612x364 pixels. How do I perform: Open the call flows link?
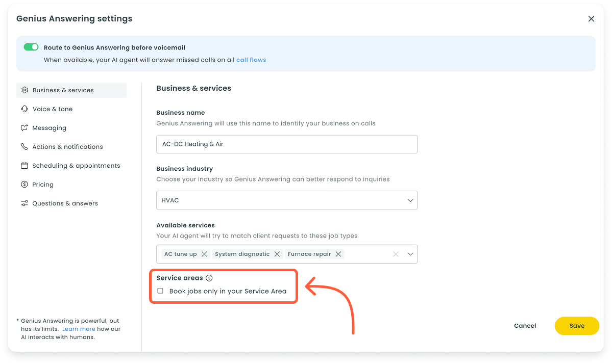tap(251, 60)
